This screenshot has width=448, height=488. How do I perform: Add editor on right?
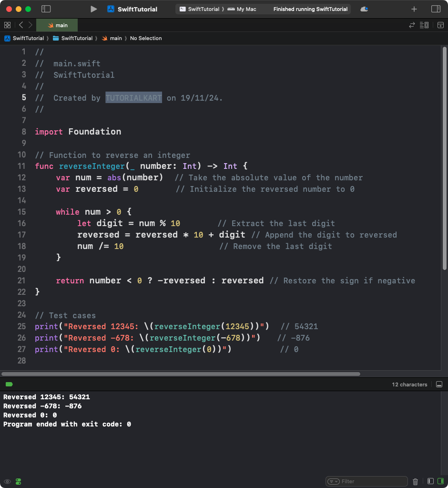coord(440,25)
